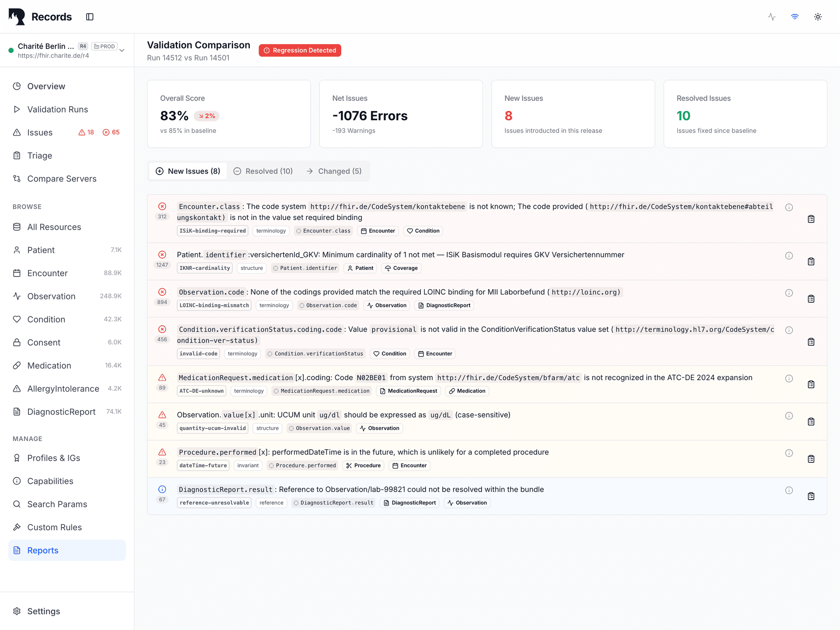
Task: Click the 2% score decrease indicator
Action: pyautogui.click(x=206, y=116)
